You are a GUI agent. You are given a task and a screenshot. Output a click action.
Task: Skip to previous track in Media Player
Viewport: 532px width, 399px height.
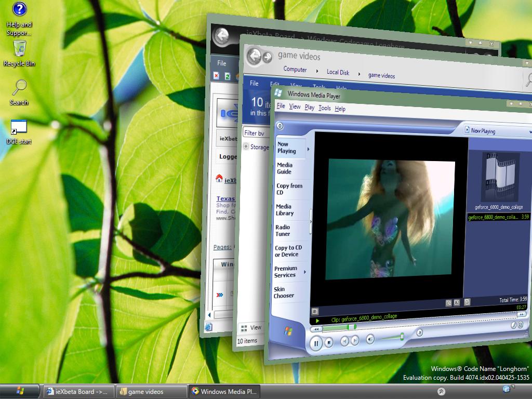[x=344, y=341]
